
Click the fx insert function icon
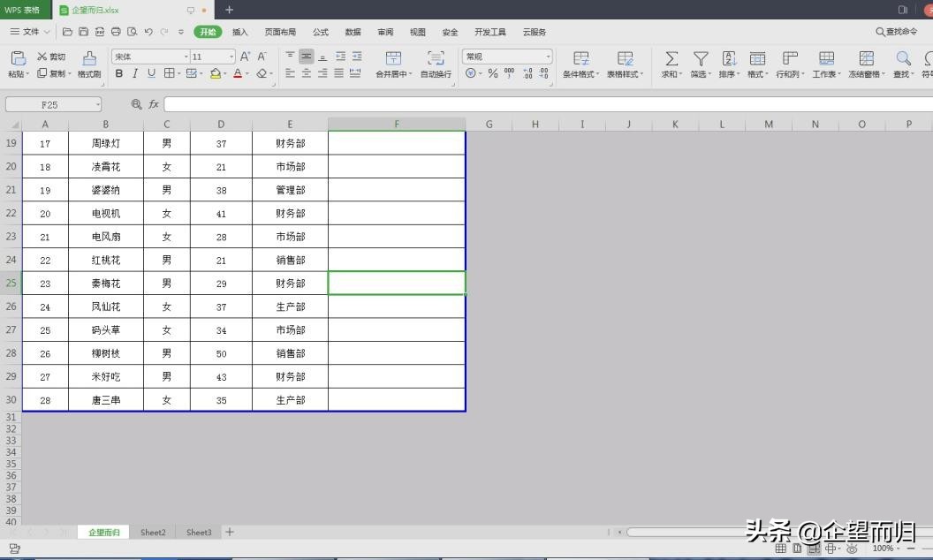point(154,104)
